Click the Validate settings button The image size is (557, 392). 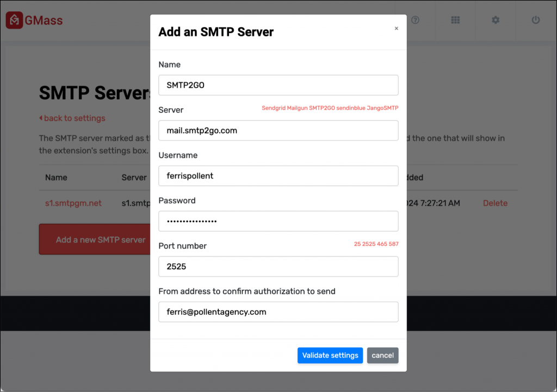[330, 355]
